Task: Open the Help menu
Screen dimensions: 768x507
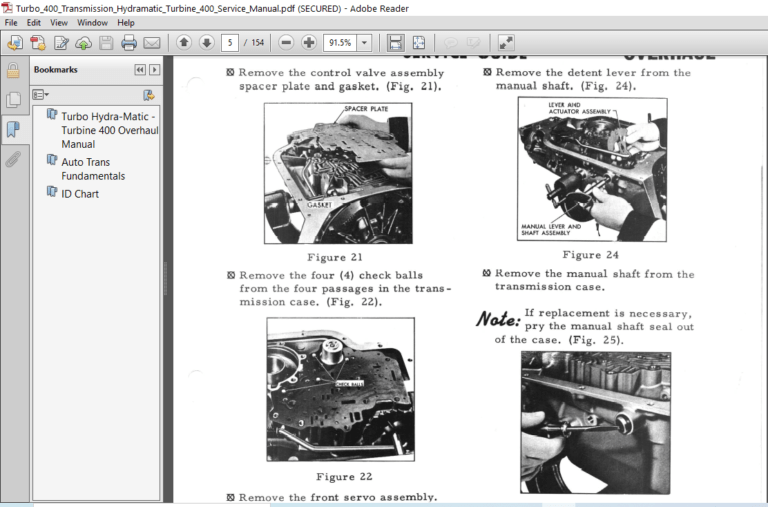Action: point(126,23)
